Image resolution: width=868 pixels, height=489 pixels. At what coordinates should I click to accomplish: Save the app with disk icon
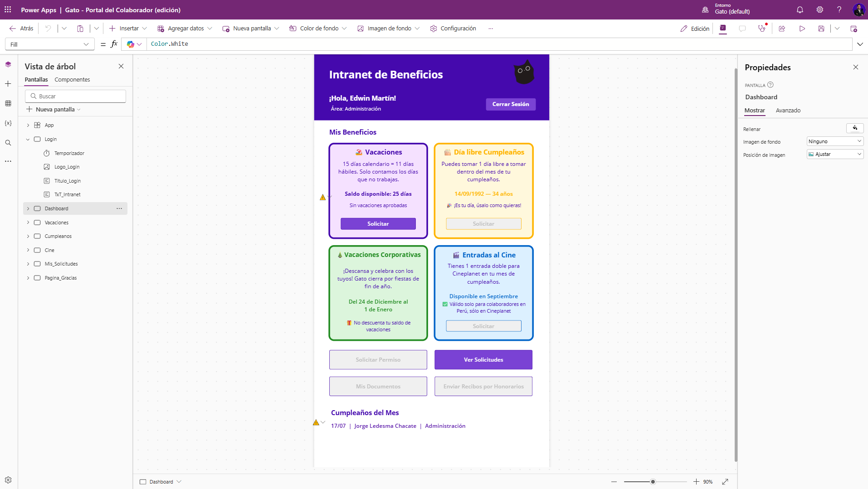[x=821, y=28]
